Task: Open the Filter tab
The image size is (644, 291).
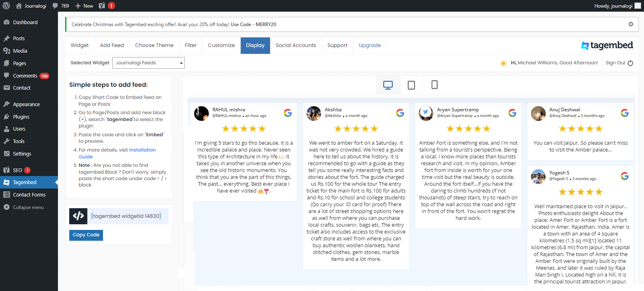Action: pyautogui.click(x=190, y=45)
